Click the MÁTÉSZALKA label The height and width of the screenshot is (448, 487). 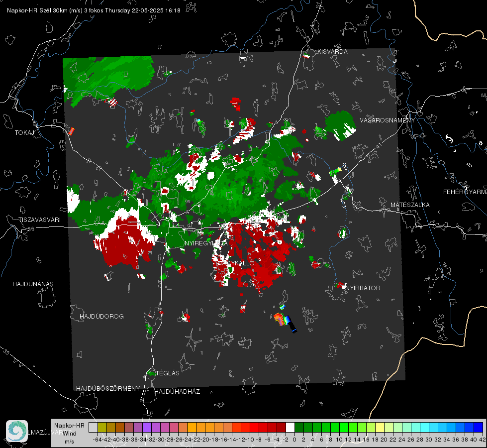point(410,205)
